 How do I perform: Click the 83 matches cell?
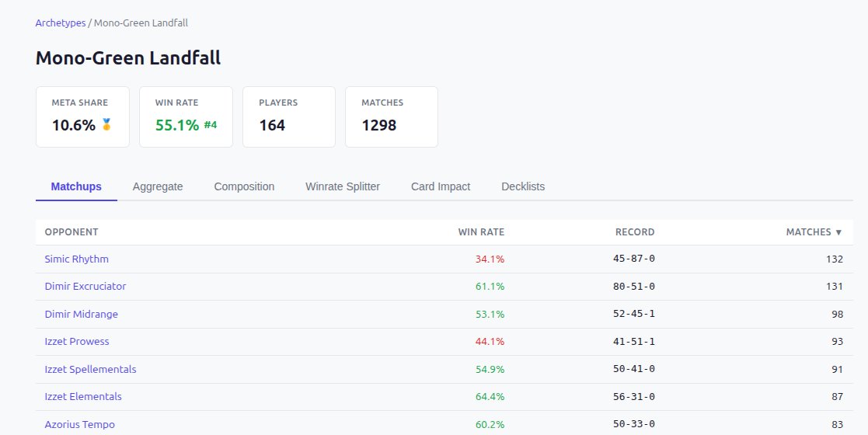[x=837, y=424]
